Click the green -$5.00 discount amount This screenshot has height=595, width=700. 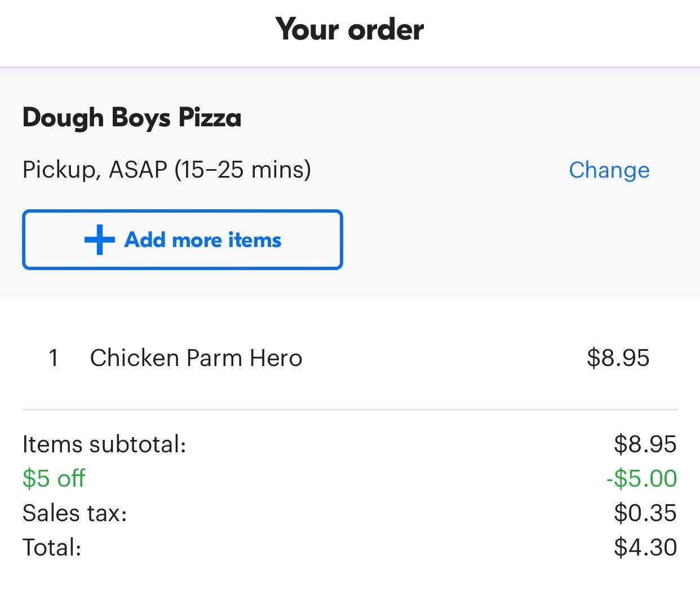tap(641, 479)
